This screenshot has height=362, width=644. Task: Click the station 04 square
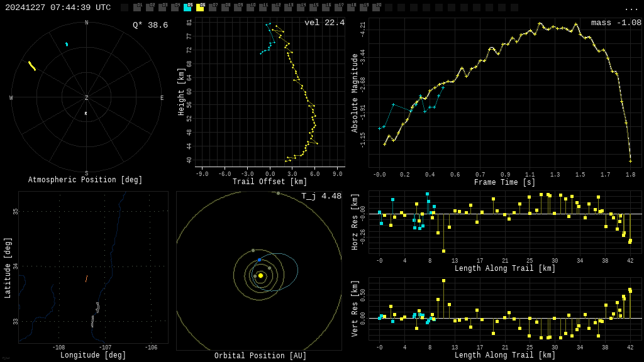click(175, 8)
